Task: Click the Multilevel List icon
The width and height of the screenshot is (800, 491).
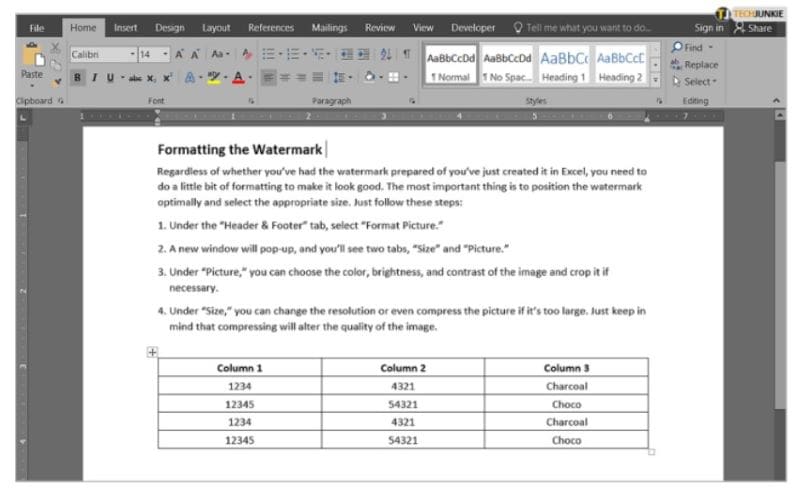Action: click(x=317, y=54)
